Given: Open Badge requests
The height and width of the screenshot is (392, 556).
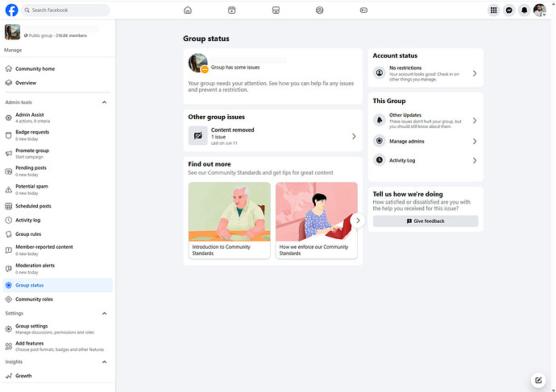Looking at the screenshot, I should 57,135.
